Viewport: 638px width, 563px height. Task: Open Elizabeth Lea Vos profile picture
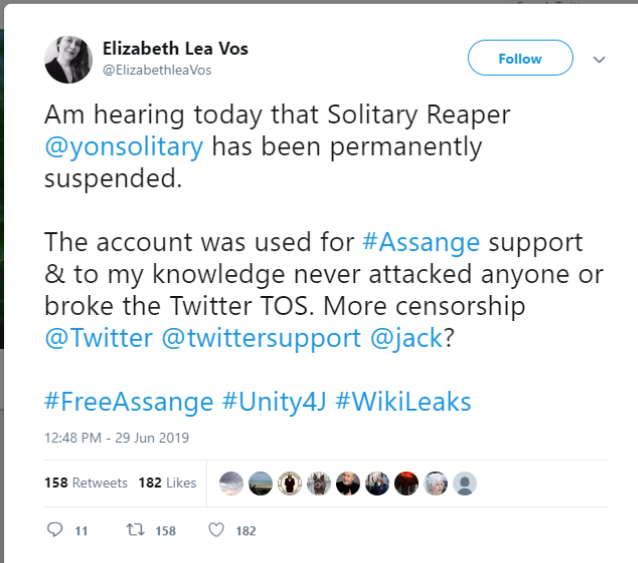(x=68, y=59)
